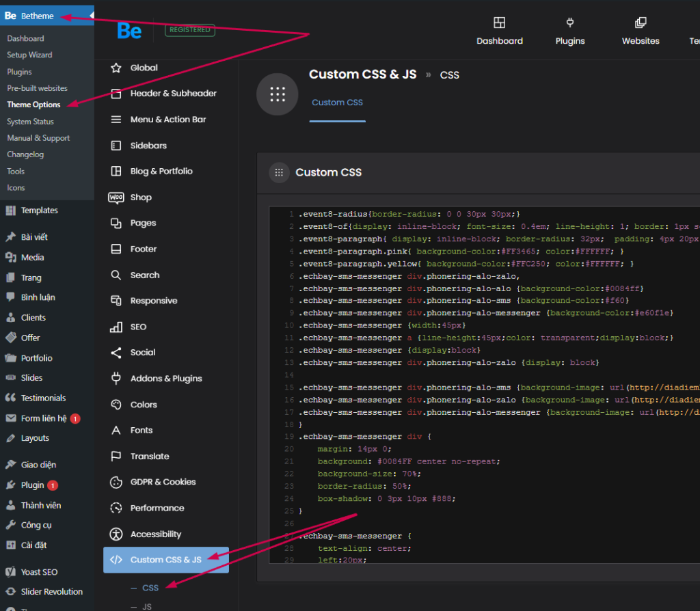Click the Performance gauge icon
The width and height of the screenshot is (700, 611).
[116, 508]
